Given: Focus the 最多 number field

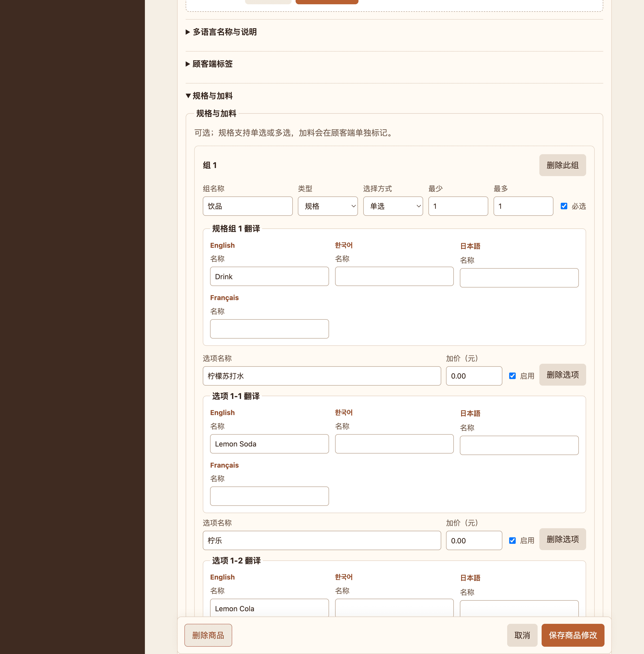Looking at the screenshot, I should pyautogui.click(x=523, y=206).
